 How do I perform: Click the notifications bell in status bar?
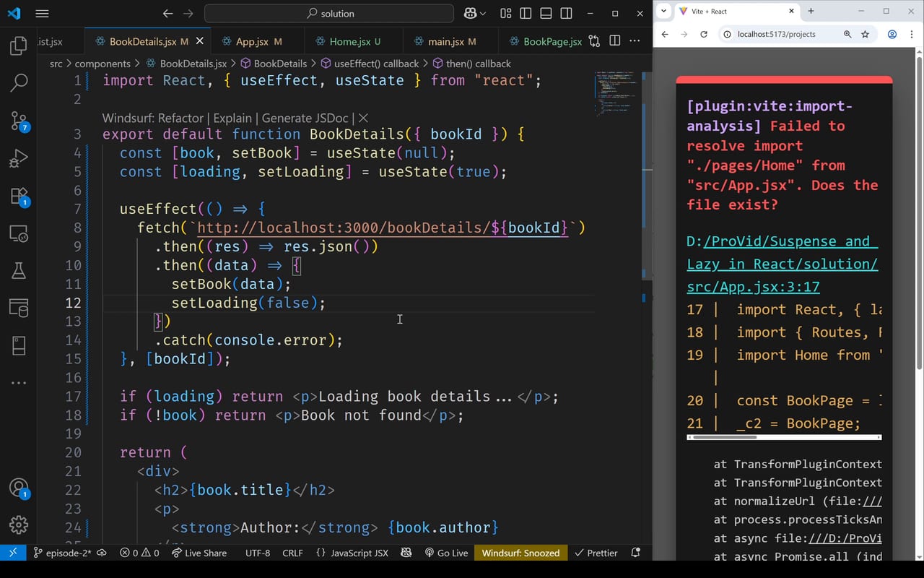636,553
